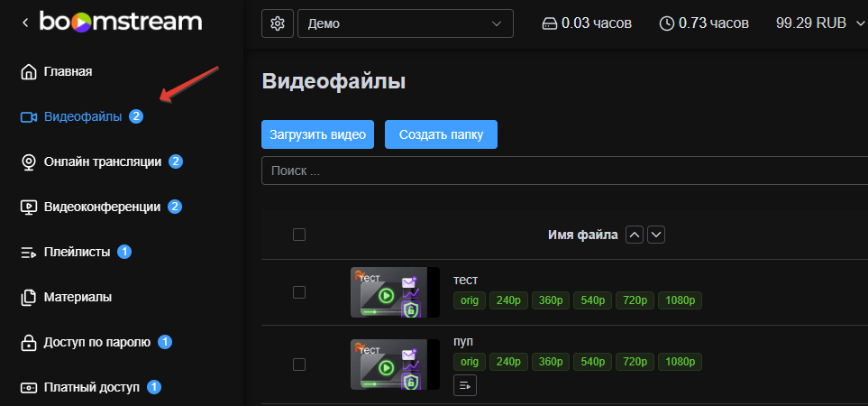Click the Boomstream logo
This screenshot has height=406, width=868.
click(x=121, y=23)
